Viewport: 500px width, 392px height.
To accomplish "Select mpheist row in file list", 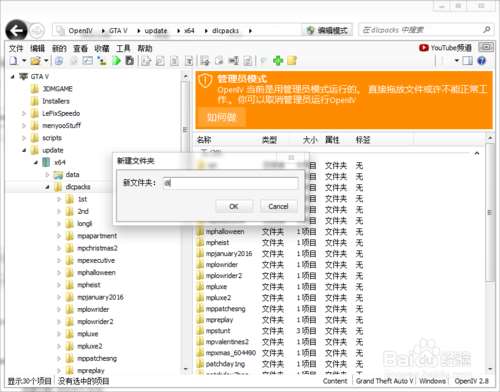I will tap(280, 243).
